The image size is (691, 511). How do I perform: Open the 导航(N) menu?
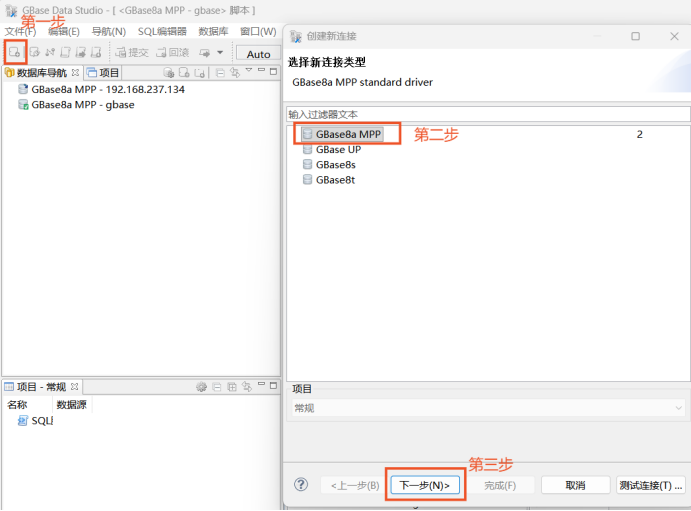coord(109,32)
